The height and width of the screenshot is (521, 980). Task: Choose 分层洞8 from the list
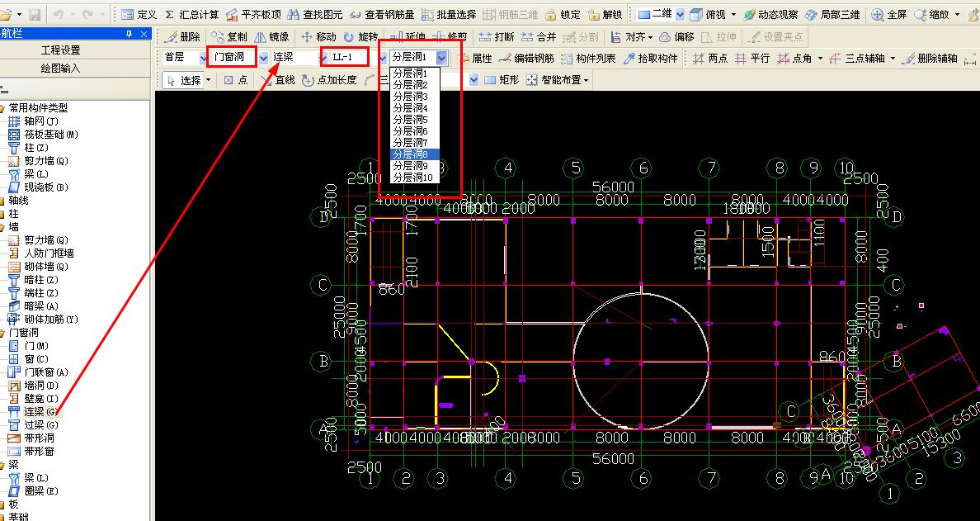point(415,154)
